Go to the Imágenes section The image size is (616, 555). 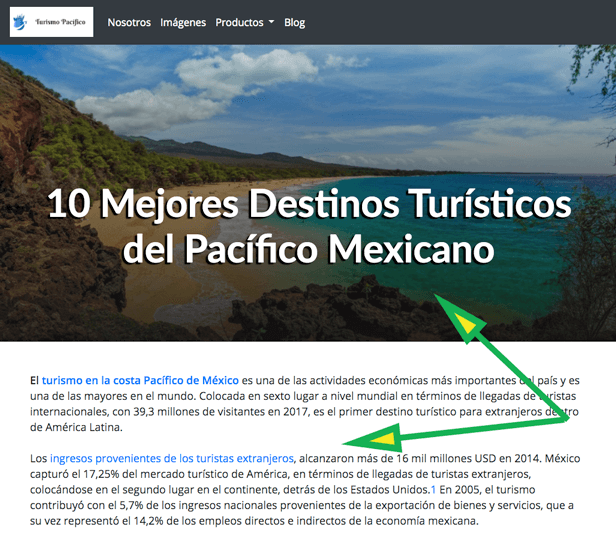[x=183, y=22]
